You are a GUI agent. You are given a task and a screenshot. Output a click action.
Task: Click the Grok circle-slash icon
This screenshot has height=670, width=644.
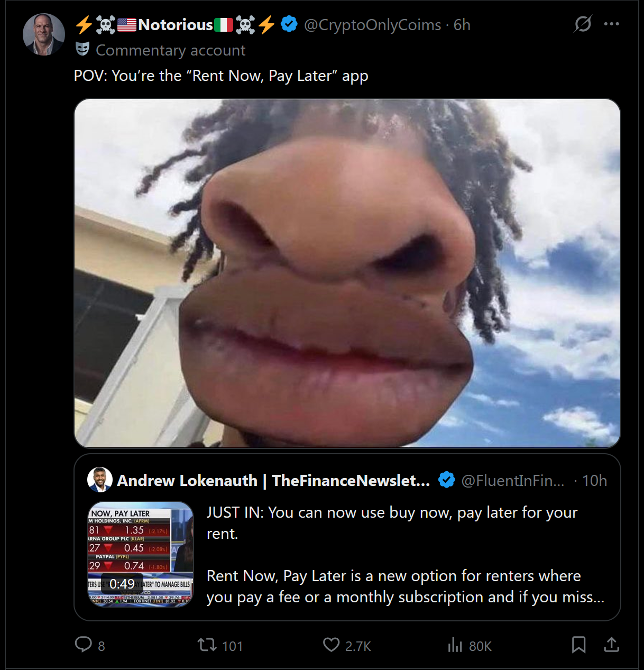(x=583, y=24)
